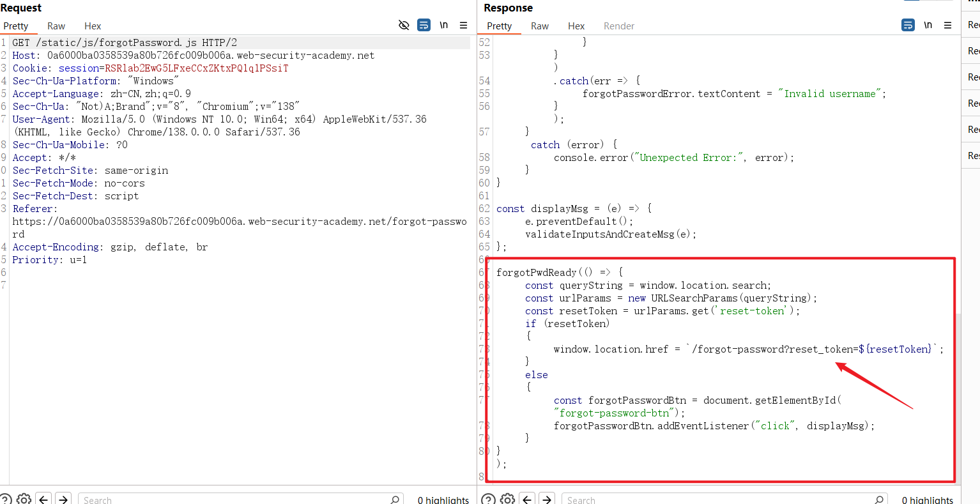Click the const forgotPasswordBtn line
The width and height of the screenshot is (980, 504).
pyautogui.click(x=698, y=407)
